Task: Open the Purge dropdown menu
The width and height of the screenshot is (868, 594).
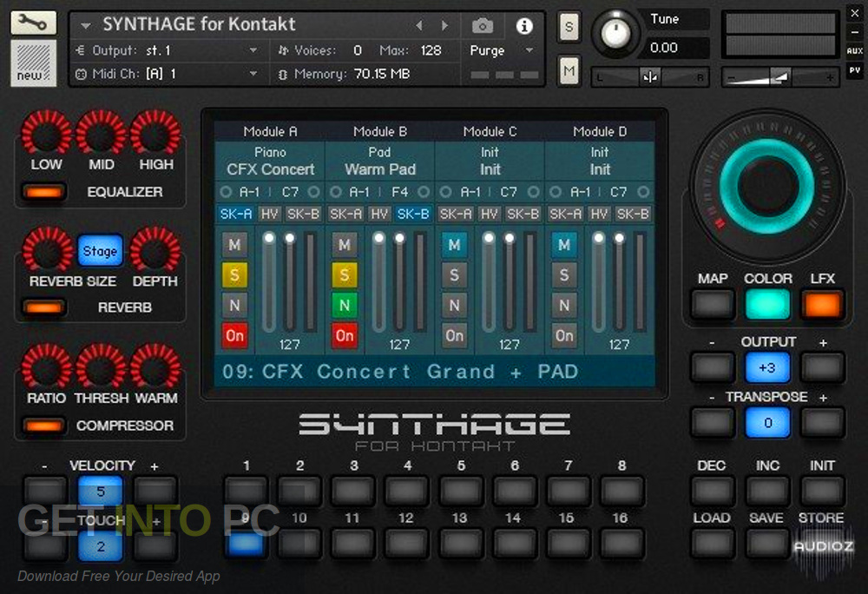Action: coord(490,50)
